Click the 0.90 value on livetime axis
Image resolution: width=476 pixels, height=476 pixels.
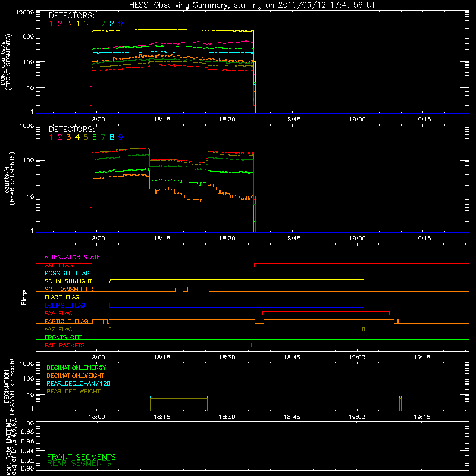[x=27, y=469]
